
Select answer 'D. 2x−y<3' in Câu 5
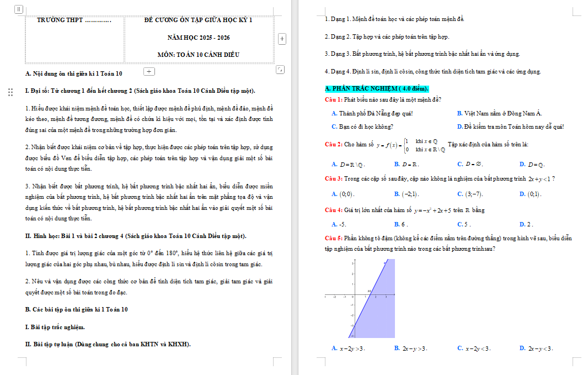[x=536, y=348]
